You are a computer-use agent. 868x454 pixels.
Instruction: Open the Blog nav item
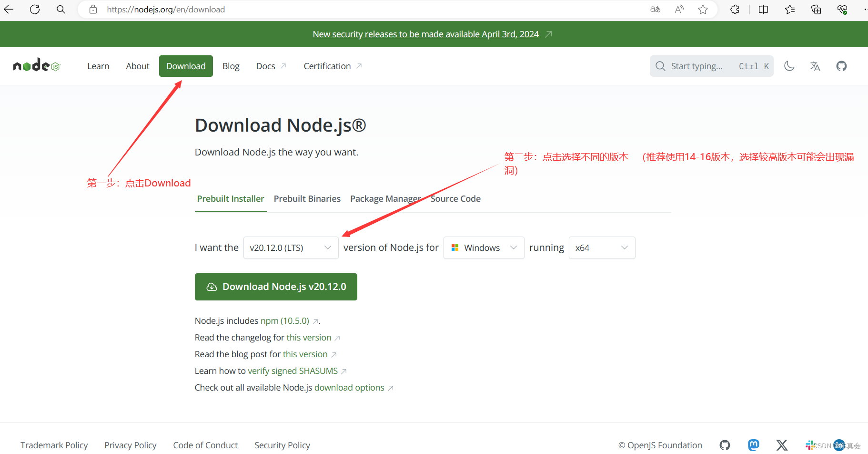(231, 66)
